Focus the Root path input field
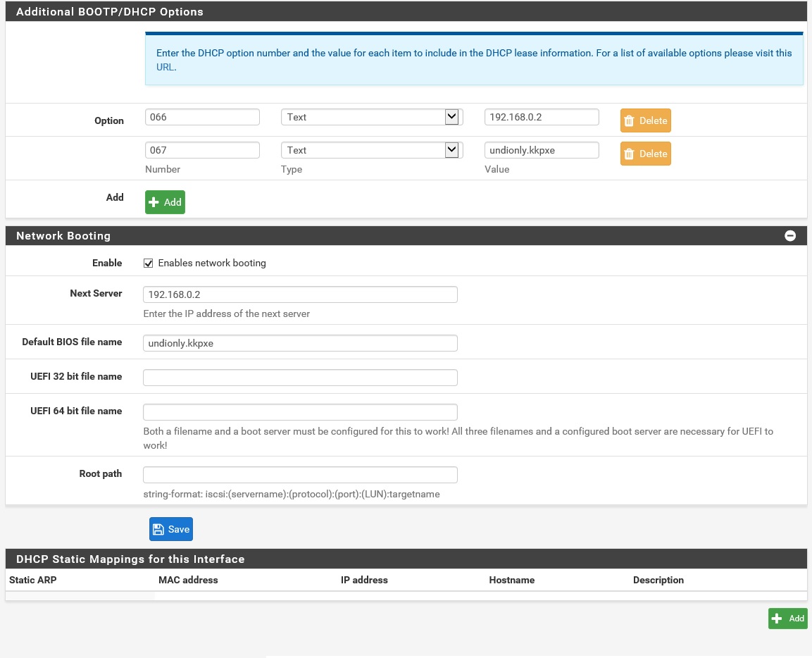Viewport: 812px width, 658px height. [x=300, y=475]
